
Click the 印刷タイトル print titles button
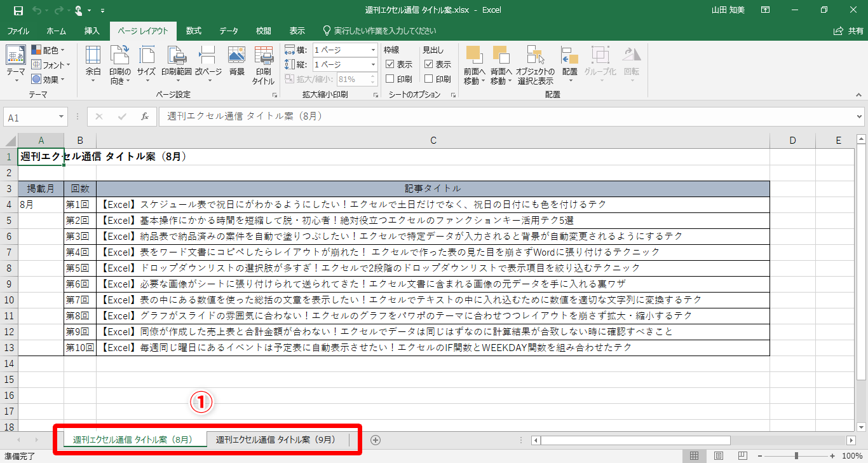tap(263, 64)
